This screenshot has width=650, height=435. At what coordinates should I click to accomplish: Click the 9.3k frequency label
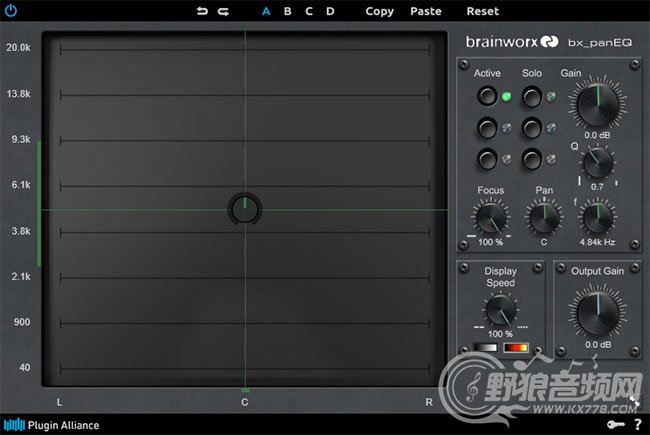point(21,139)
